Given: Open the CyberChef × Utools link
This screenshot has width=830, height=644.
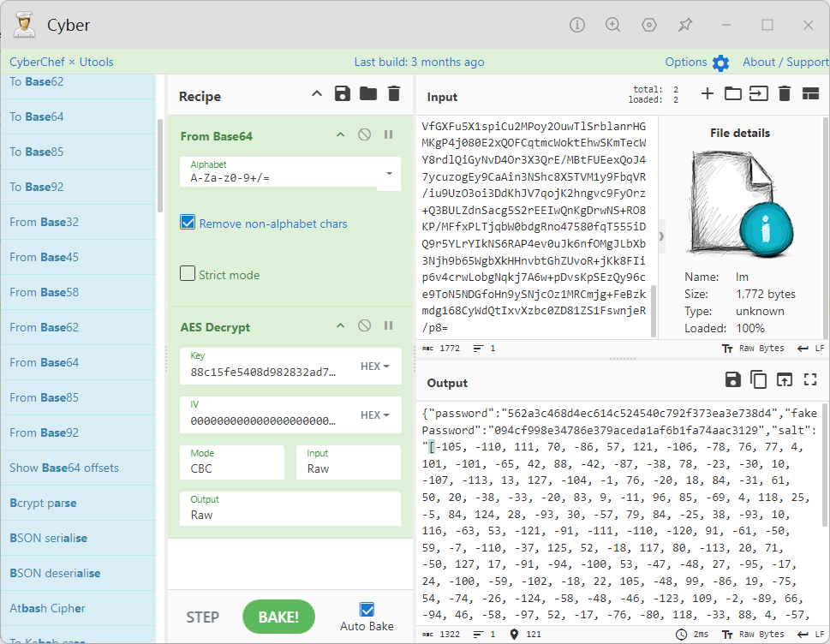Looking at the screenshot, I should point(62,62).
